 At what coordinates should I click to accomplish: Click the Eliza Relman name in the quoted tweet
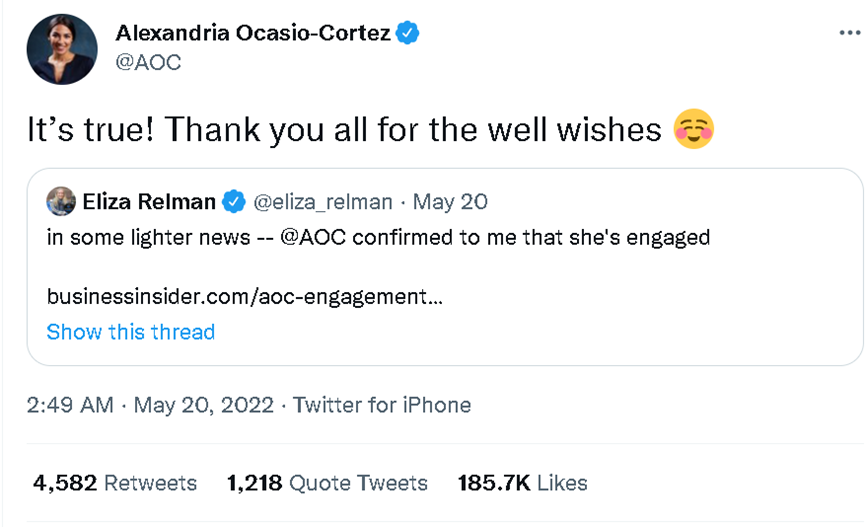point(150,202)
